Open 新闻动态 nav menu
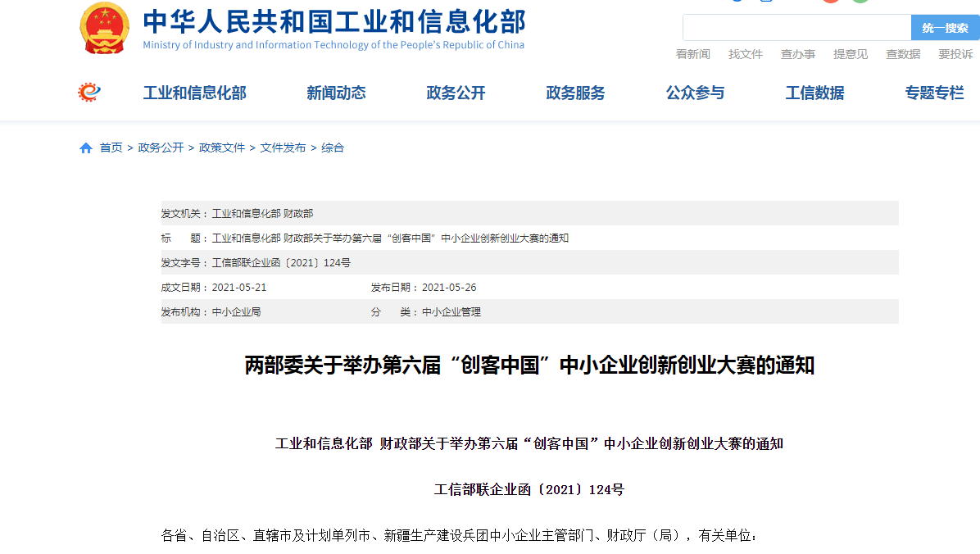The width and height of the screenshot is (980, 554). point(336,93)
